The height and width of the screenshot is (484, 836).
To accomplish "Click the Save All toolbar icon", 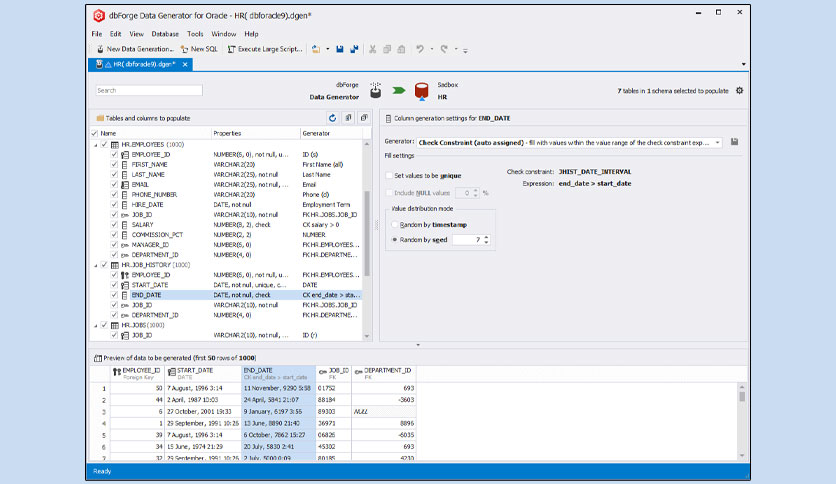I will click(354, 49).
